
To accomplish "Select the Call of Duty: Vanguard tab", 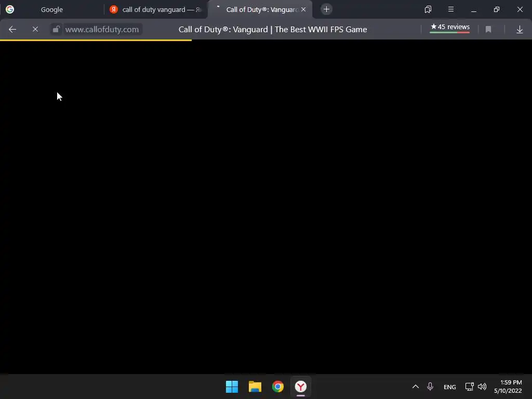I will click(260, 9).
